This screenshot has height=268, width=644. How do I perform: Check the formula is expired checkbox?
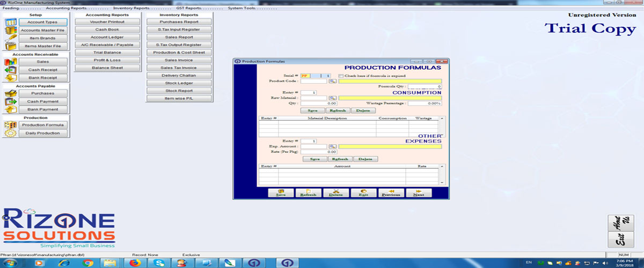coord(341,76)
